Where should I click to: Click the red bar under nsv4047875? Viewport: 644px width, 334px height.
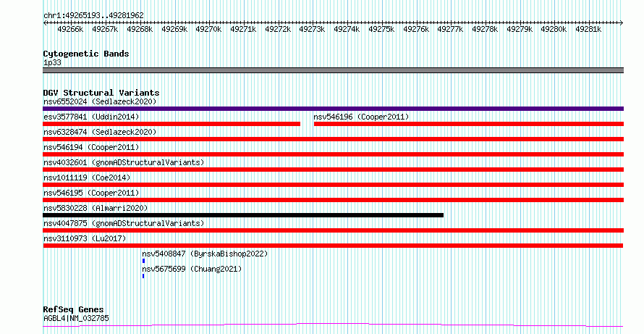333,230
